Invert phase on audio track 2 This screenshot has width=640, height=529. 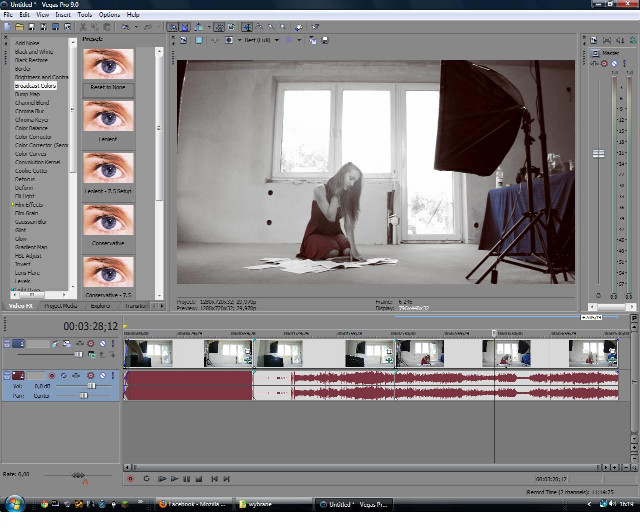pos(64,375)
